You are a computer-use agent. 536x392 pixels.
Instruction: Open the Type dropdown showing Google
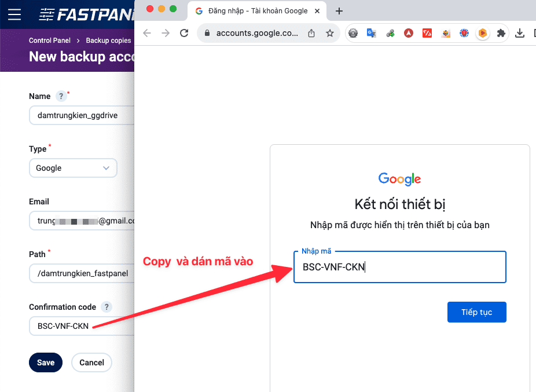[73, 168]
